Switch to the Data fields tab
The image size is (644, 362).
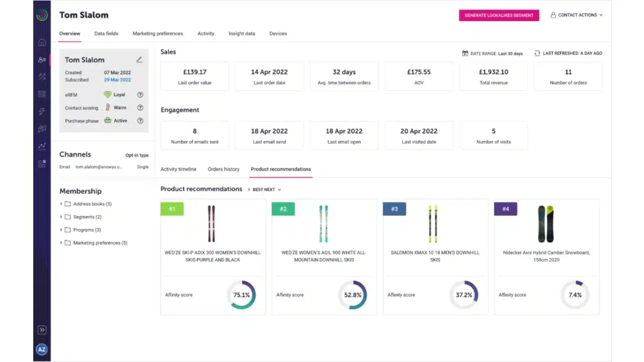tap(106, 33)
